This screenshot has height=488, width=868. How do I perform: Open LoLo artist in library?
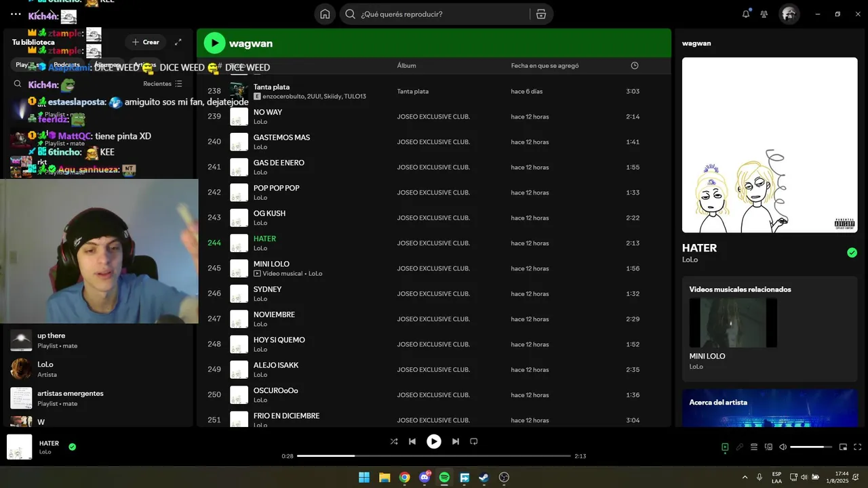click(x=99, y=369)
